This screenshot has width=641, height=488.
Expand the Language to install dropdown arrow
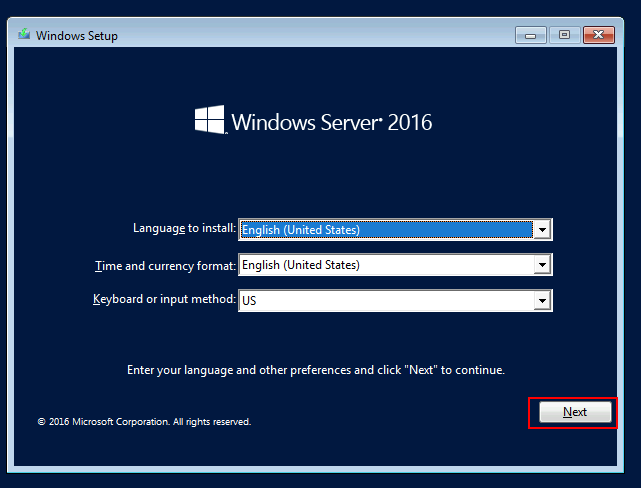tap(542, 230)
